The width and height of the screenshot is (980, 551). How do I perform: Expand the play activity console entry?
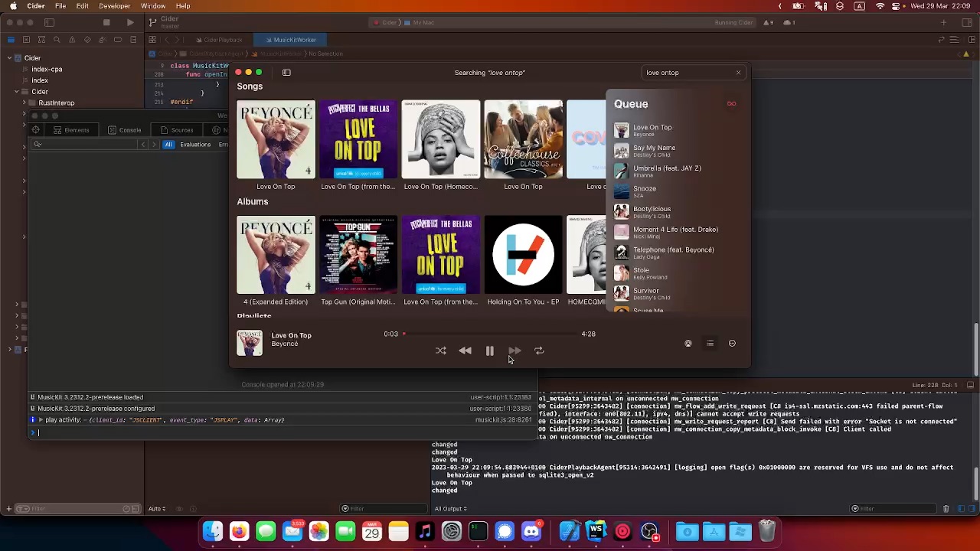(x=41, y=420)
